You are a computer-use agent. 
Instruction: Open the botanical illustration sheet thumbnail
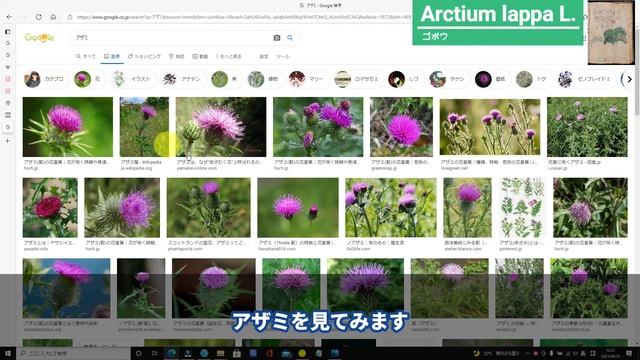522,207
